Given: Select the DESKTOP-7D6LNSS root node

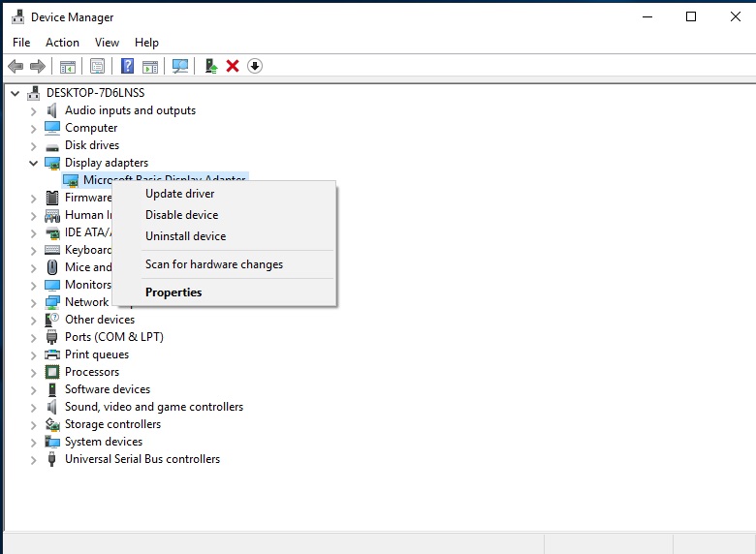Looking at the screenshot, I should [x=93, y=93].
